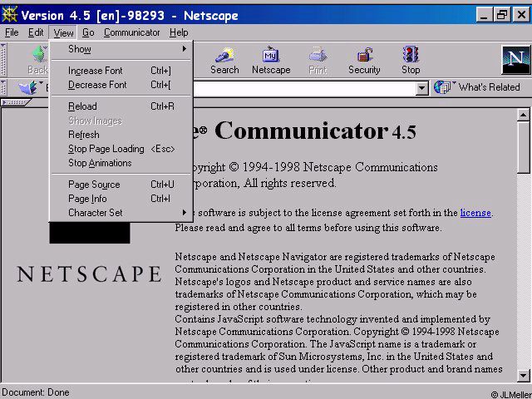
Task: Choose Decrease Font from View menu
Action: (121, 85)
